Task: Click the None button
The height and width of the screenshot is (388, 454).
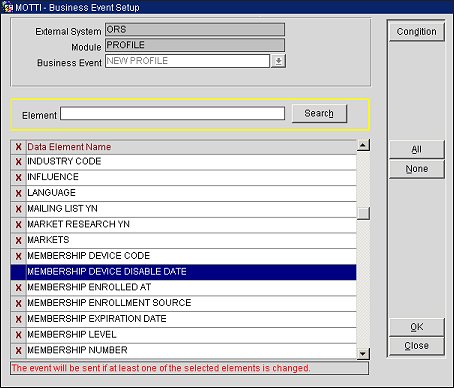Action: pos(417,169)
